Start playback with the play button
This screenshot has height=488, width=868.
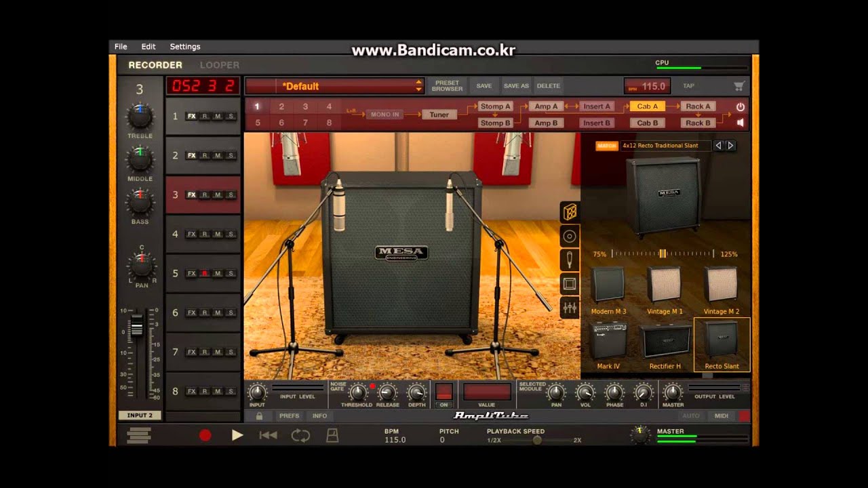pos(237,435)
